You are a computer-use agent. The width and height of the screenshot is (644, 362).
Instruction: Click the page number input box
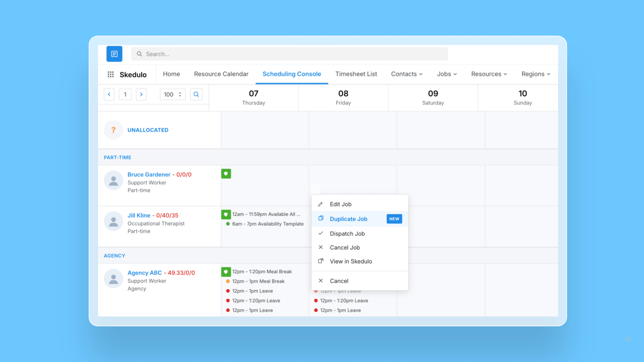125,95
